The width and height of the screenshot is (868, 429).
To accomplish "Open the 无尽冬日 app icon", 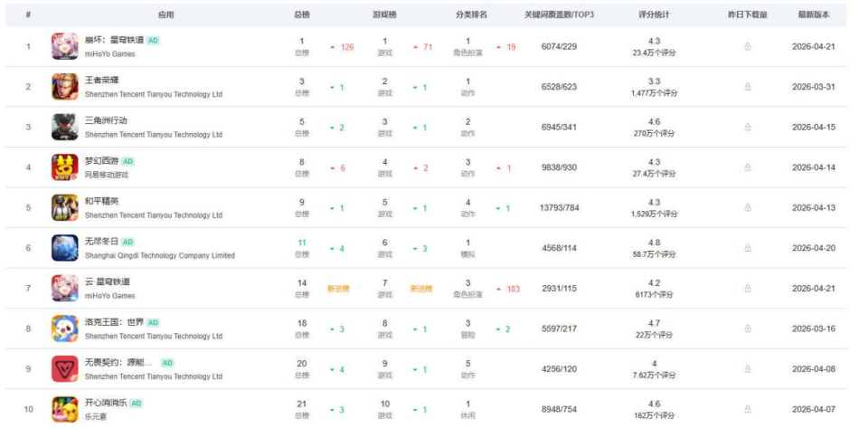I will pyautogui.click(x=65, y=248).
